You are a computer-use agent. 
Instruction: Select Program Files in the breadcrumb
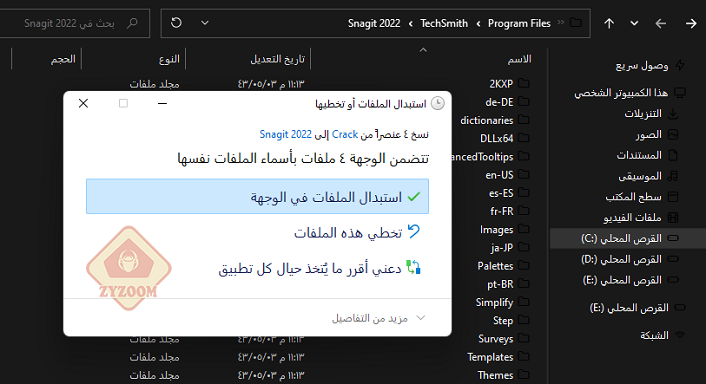tap(519, 23)
